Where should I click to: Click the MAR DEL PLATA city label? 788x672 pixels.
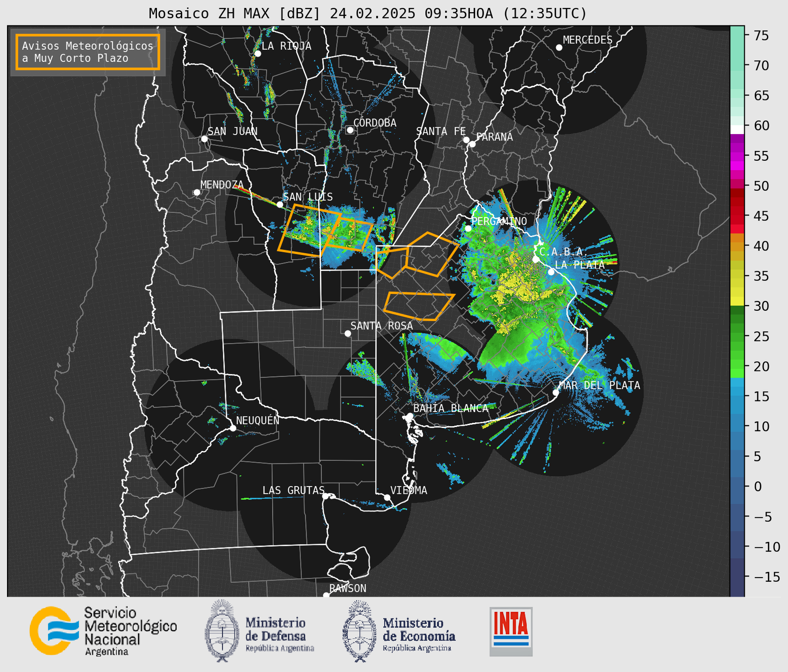coord(599,385)
